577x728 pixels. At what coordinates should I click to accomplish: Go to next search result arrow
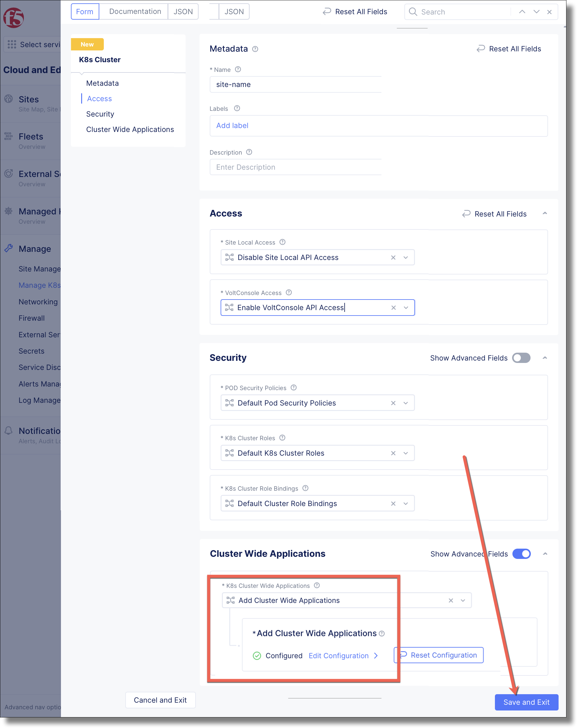click(x=536, y=12)
